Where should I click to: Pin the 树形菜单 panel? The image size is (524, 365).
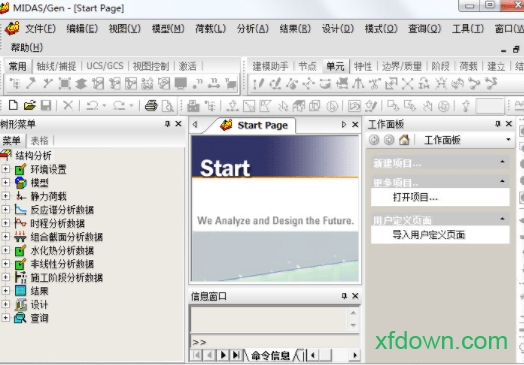pos(167,124)
